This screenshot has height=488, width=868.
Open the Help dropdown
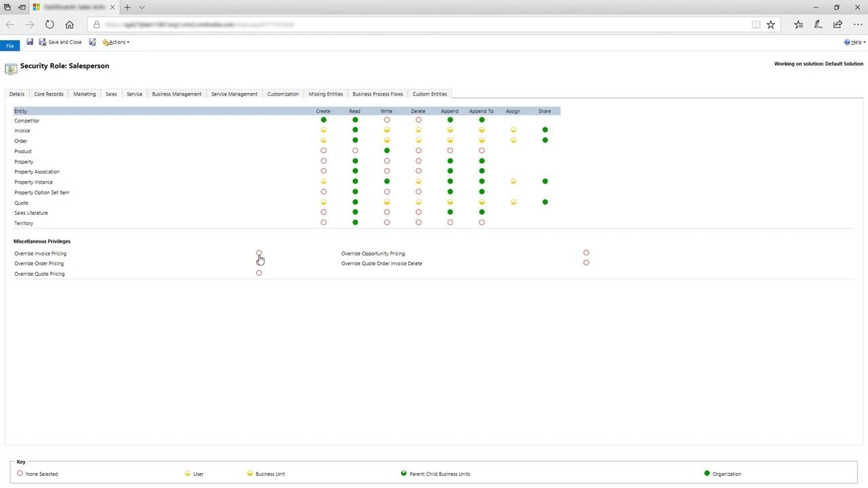[854, 42]
